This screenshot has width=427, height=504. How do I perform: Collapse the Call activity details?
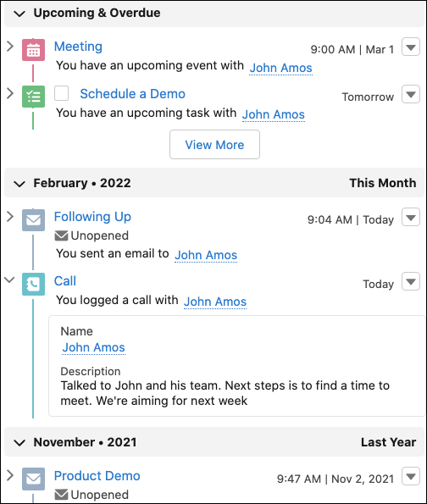tap(9, 280)
